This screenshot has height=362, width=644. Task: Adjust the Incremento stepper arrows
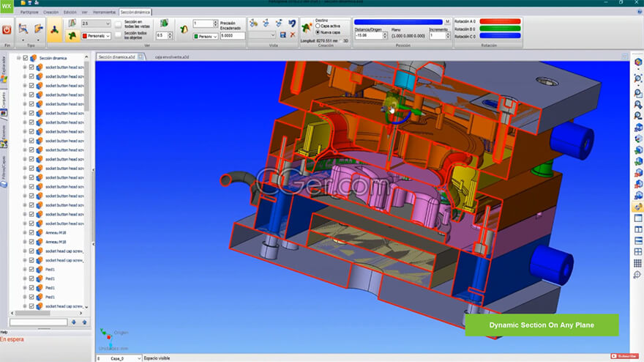tap(448, 35)
